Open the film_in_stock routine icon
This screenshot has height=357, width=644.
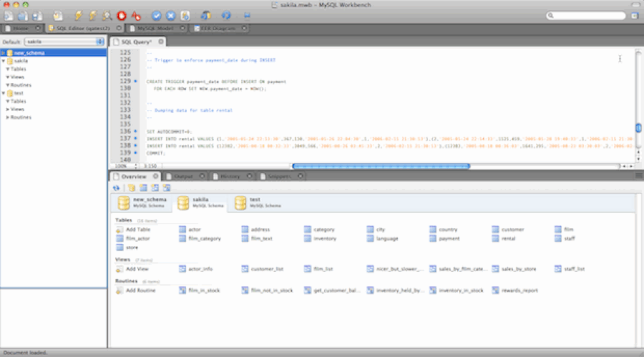coord(183,290)
